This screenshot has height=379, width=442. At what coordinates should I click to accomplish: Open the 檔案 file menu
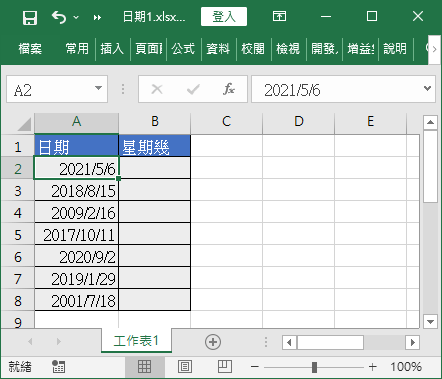click(x=30, y=49)
